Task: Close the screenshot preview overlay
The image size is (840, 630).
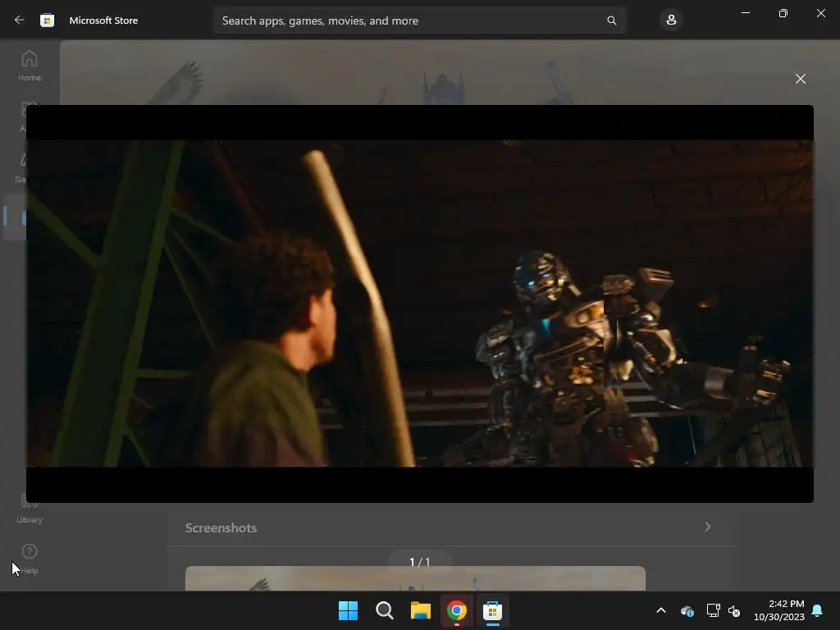Action: [801, 79]
